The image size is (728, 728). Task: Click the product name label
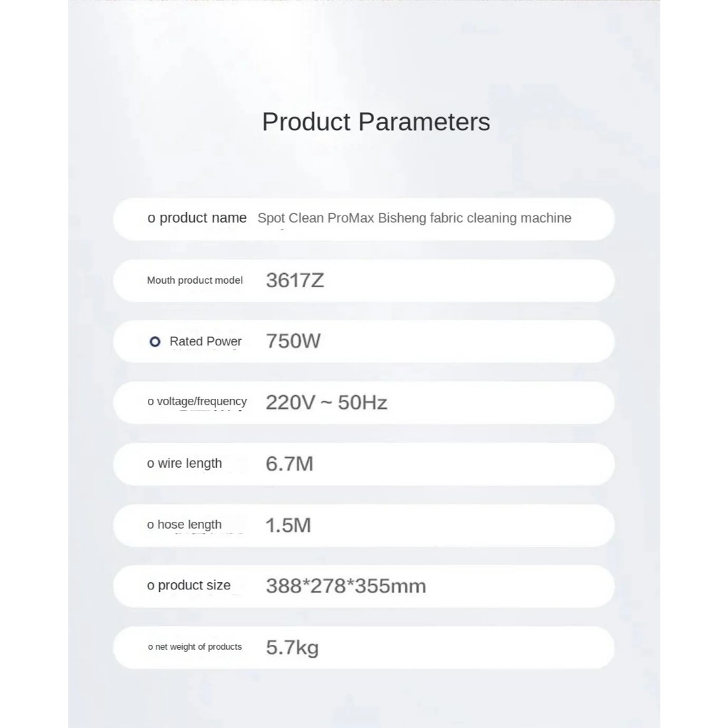tap(203, 218)
